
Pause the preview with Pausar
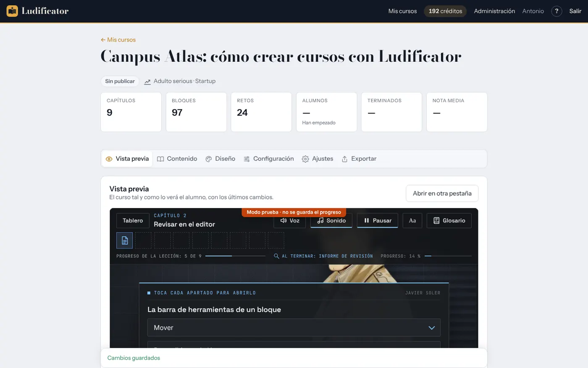[378, 221]
